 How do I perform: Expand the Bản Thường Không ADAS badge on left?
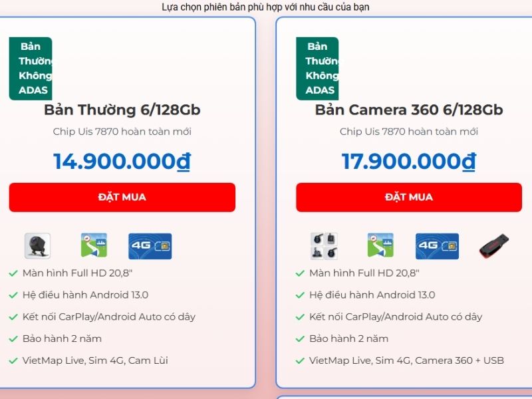pos(31,66)
